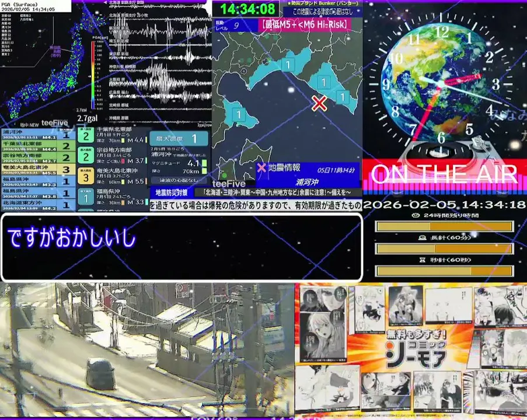Click the 最大震度 1 header panel

[x=179, y=138]
